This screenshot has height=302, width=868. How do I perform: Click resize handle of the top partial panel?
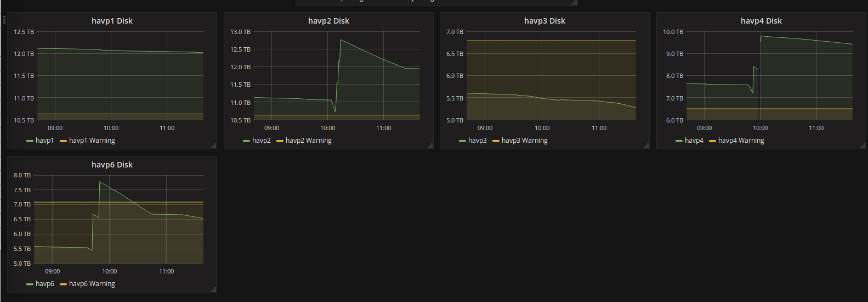coord(575,3)
